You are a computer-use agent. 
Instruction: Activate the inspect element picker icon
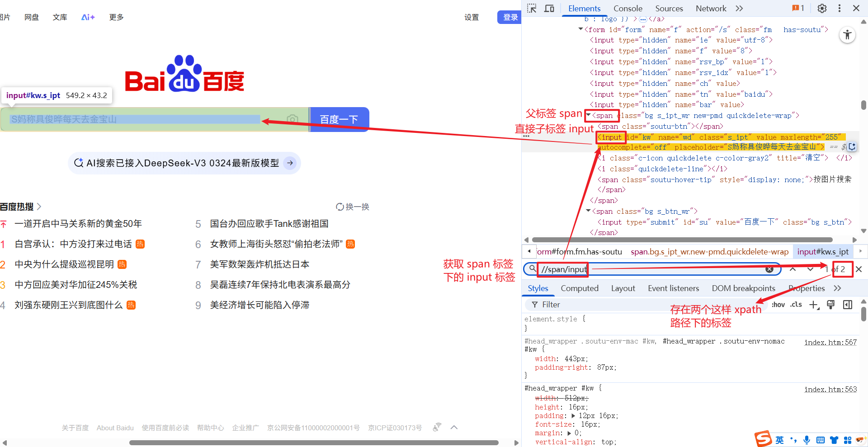point(532,8)
